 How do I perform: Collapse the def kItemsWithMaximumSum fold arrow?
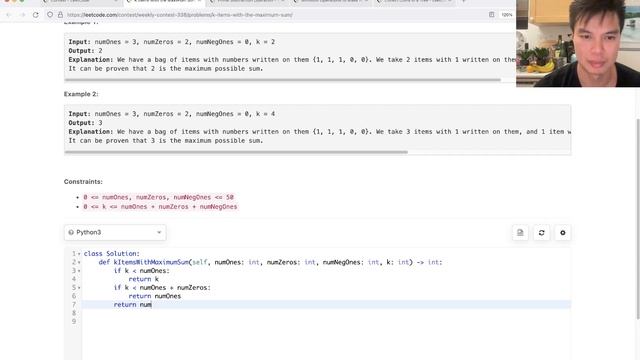(79, 262)
